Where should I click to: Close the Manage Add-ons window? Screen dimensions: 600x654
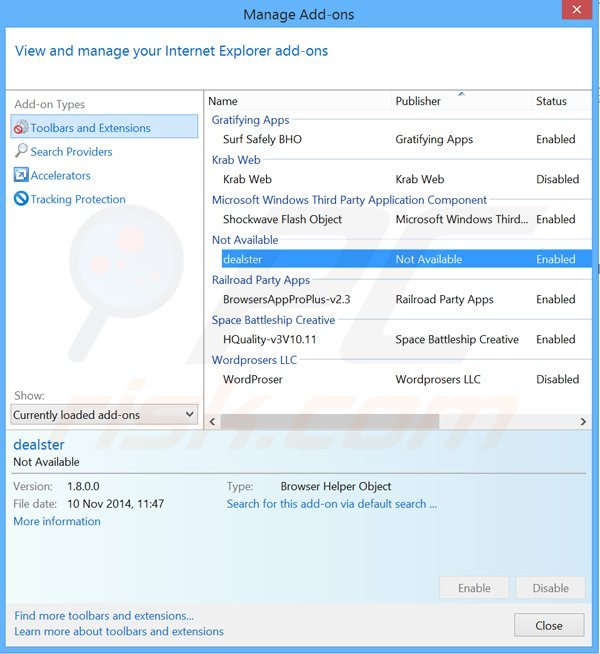(x=577, y=9)
